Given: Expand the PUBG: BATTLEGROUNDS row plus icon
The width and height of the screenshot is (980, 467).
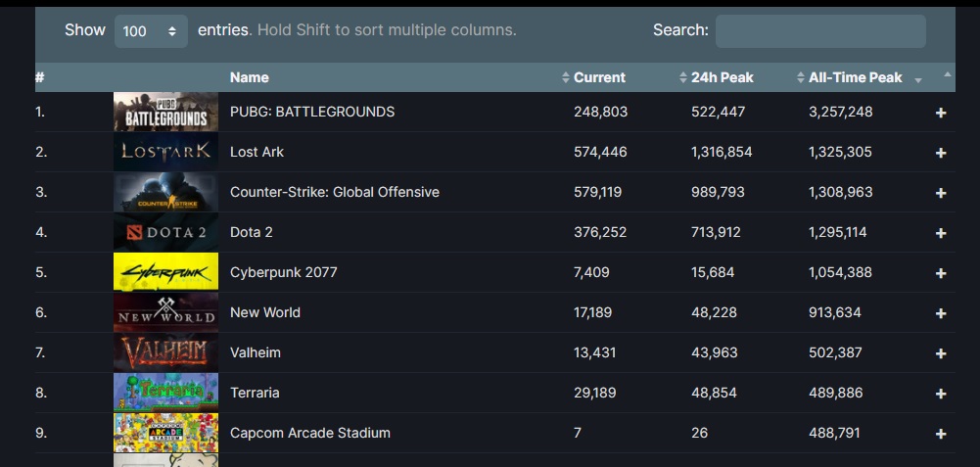Looking at the screenshot, I should click(941, 113).
